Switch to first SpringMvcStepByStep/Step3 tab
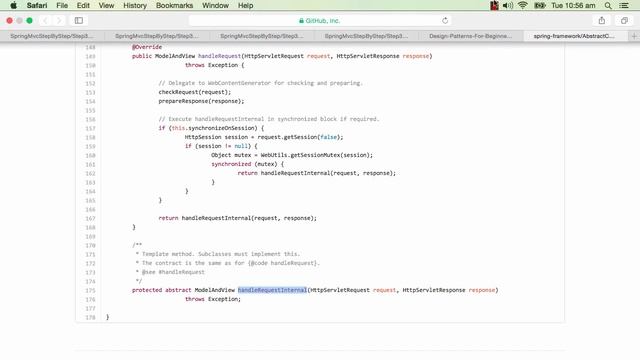640x360 pixels. (52, 36)
